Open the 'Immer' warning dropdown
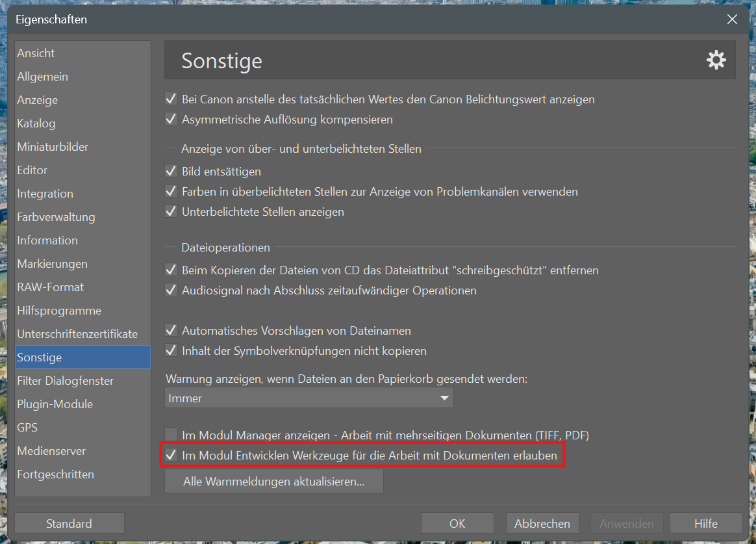Screen dimensions: 756x544 coord(309,398)
